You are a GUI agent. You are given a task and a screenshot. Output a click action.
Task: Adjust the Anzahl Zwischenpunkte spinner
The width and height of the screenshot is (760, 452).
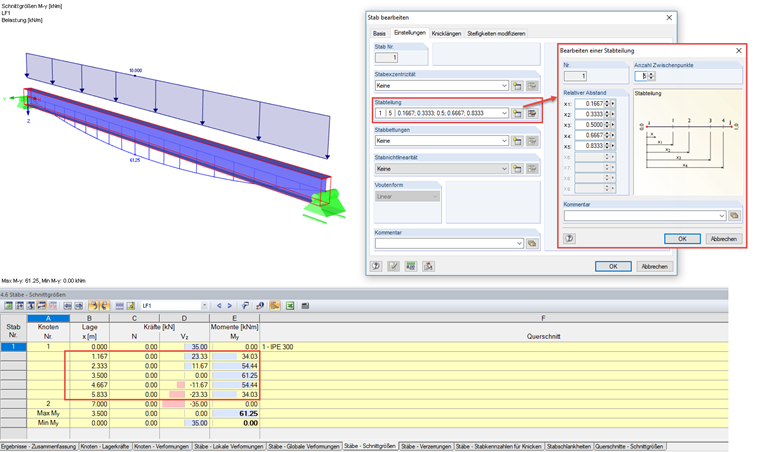[651, 76]
